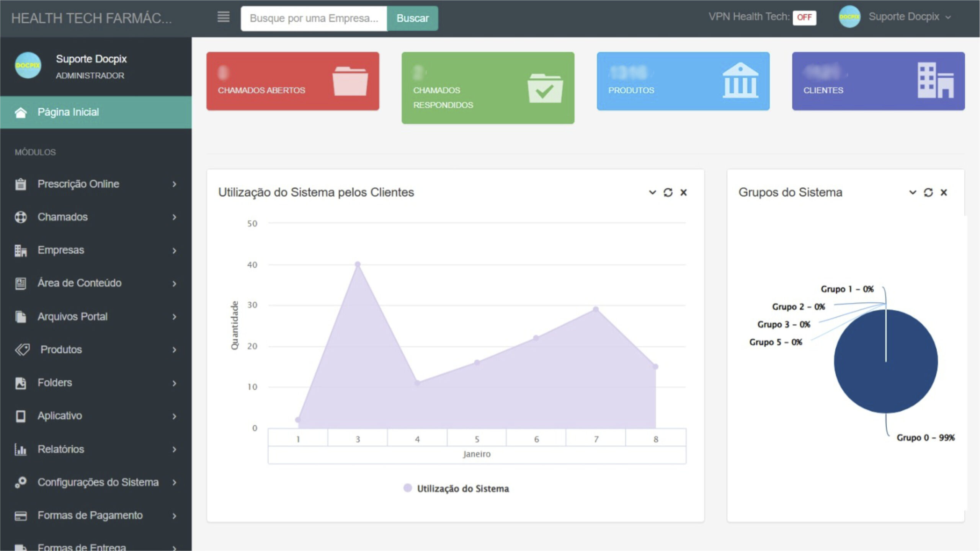Click the office building icon on Clientes card

click(936, 81)
